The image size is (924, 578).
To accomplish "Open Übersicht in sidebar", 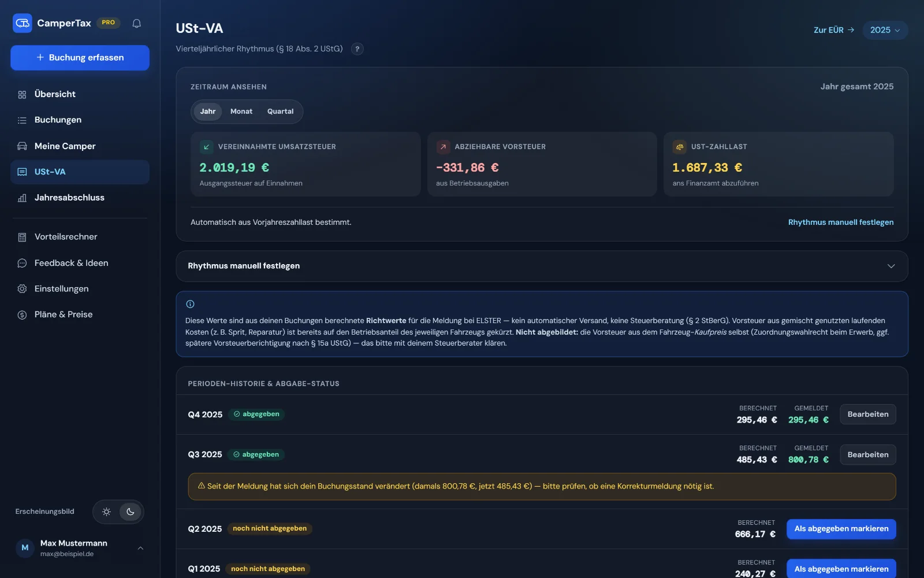I will [x=80, y=94].
